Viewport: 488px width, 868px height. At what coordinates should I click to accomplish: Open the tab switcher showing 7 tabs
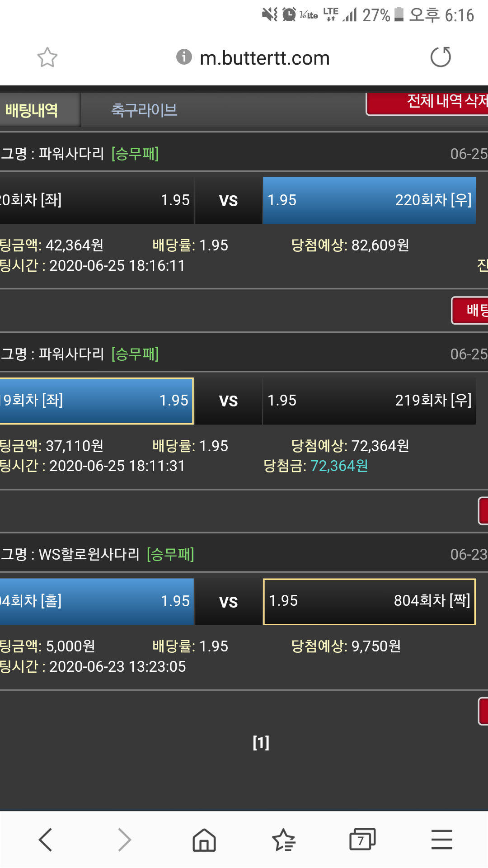click(362, 840)
